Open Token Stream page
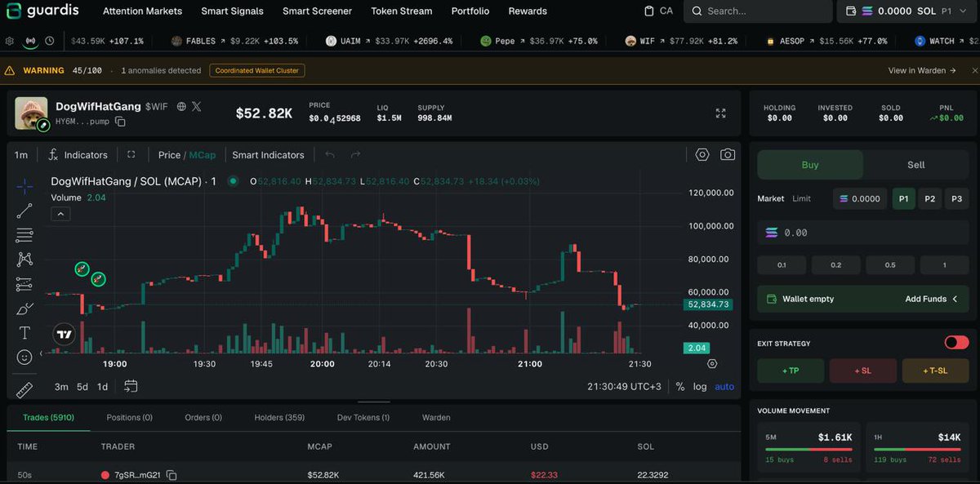Viewport: 980px width, 484px height. 402,11
